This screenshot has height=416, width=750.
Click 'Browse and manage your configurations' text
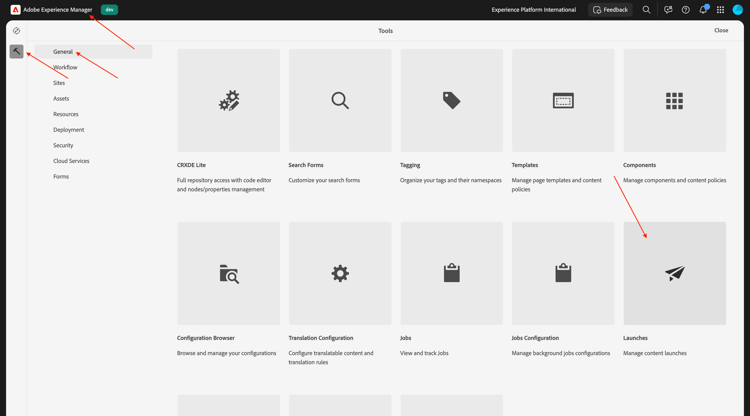coord(227,353)
